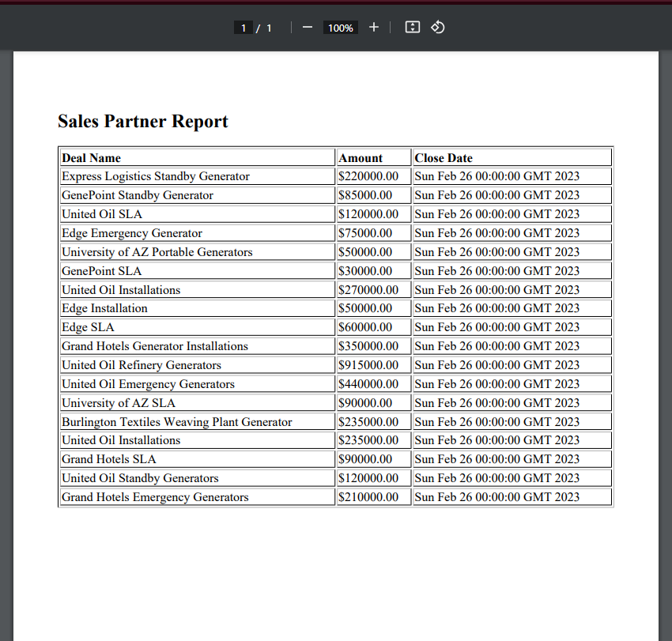
Task: Select Grand Hotels Generator Installations cell
Action: click(198, 345)
